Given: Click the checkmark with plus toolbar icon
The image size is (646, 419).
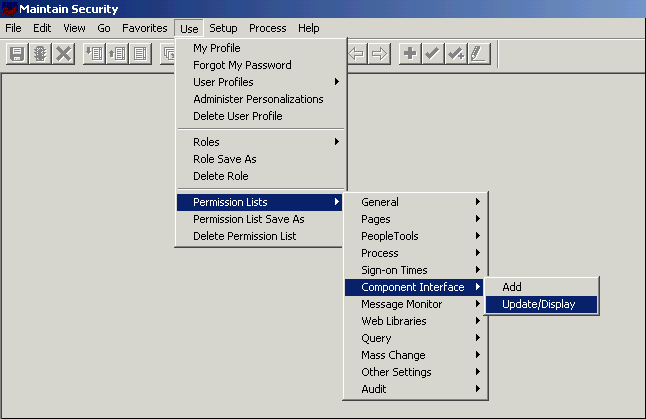Looking at the screenshot, I should [x=456, y=54].
